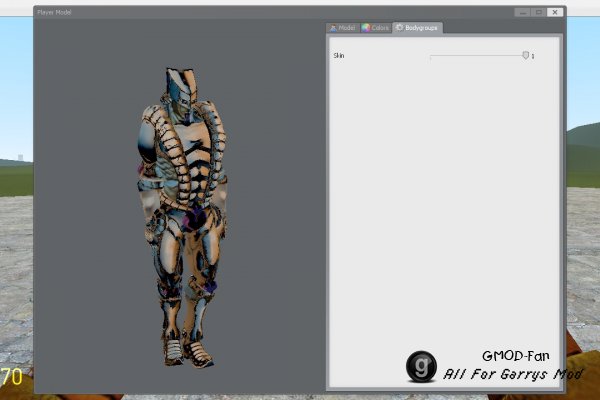The height and width of the screenshot is (400, 600).
Task: Select the Bodygroups tab
Action: coord(417,28)
